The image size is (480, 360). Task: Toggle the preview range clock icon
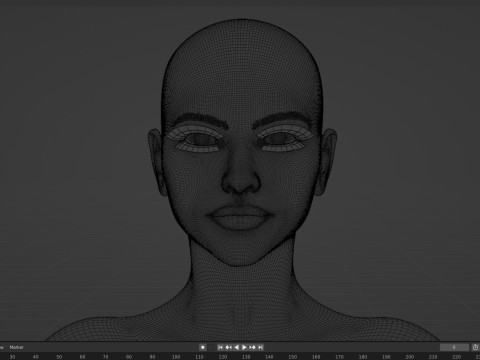(475, 347)
